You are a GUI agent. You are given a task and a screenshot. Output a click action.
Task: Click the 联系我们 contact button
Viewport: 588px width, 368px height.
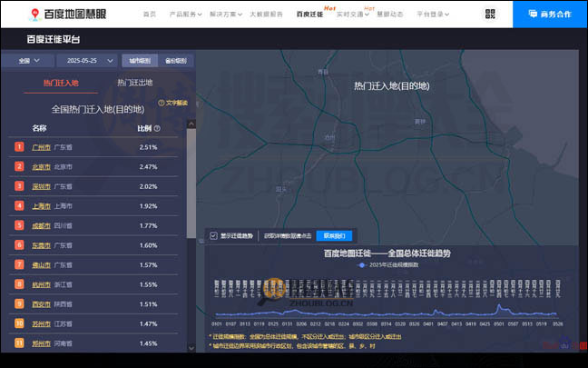pos(334,236)
